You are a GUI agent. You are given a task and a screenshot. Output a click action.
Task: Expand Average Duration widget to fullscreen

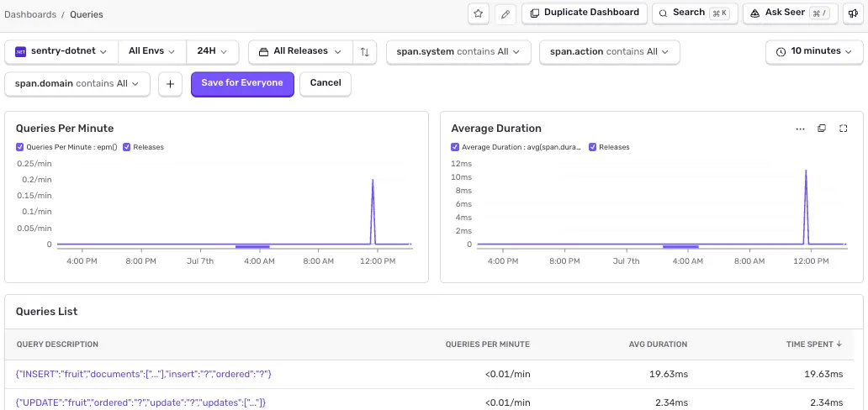tap(843, 129)
